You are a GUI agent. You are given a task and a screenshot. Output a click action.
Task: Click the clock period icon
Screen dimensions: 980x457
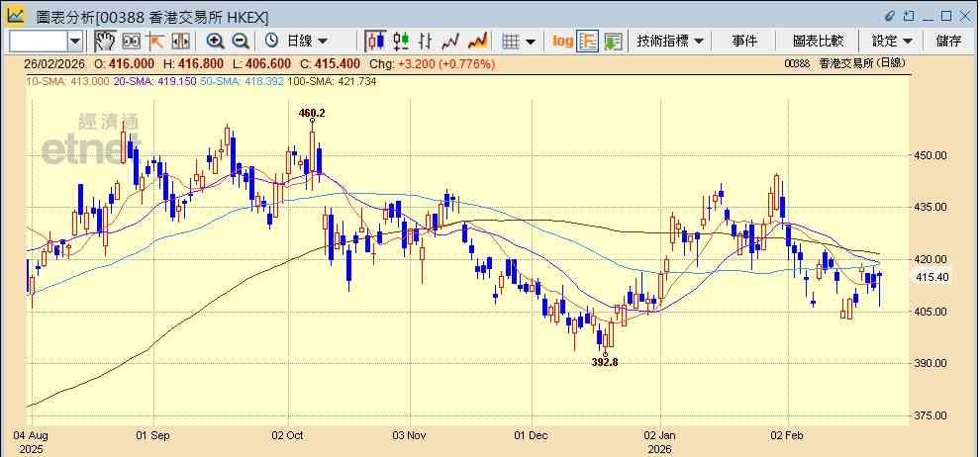271,42
